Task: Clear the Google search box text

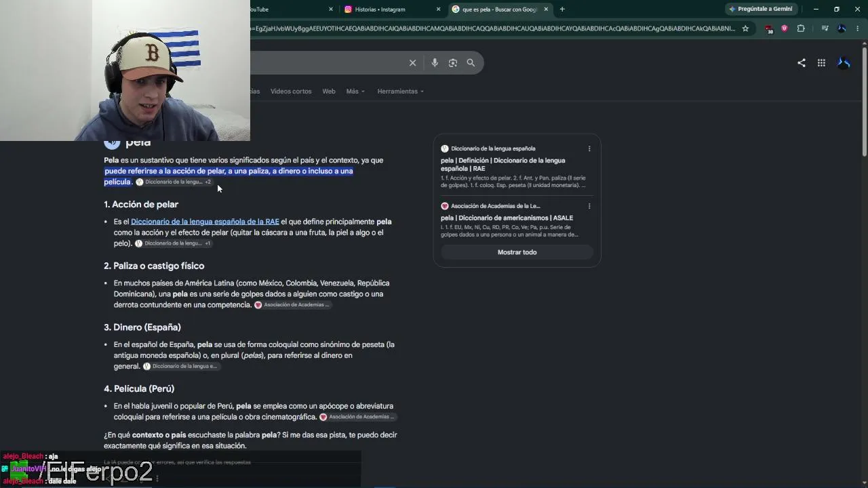Action: [x=412, y=63]
